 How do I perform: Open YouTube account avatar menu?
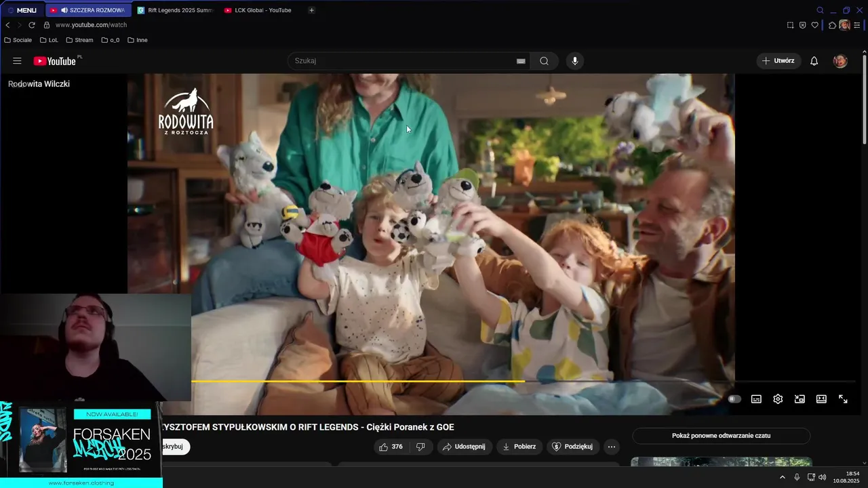tap(840, 61)
